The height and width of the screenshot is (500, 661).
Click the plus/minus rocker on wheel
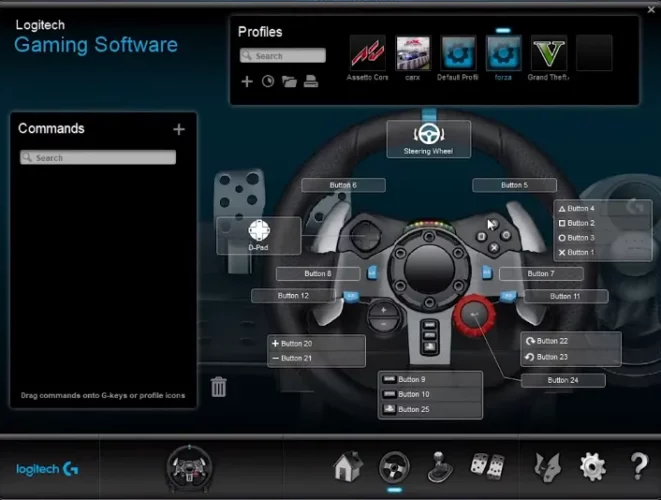[x=383, y=317]
